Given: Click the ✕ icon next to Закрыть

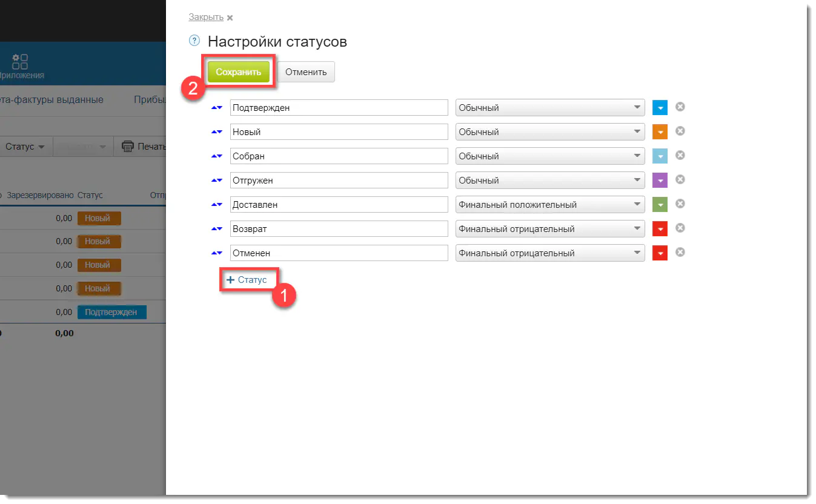Looking at the screenshot, I should (230, 18).
